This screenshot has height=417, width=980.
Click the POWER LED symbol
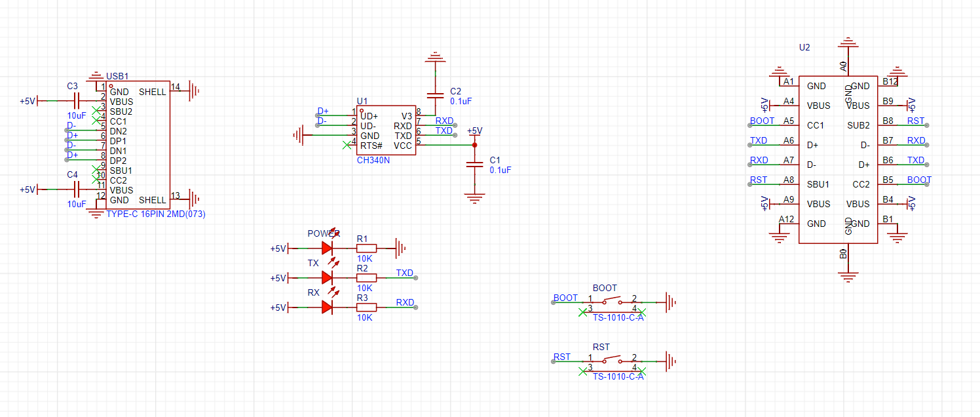click(328, 248)
